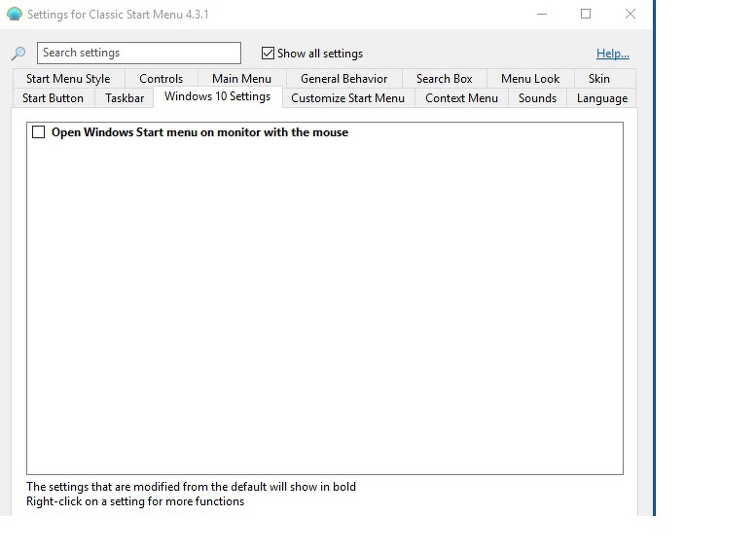Uncheck the Show all settings checkbox
Image resolution: width=756 pixels, height=553 pixels.
[x=268, y=54]
